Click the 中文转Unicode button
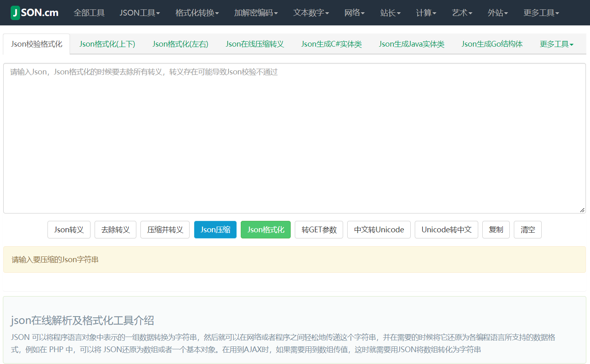590x364 pixels. pos(379,230)
